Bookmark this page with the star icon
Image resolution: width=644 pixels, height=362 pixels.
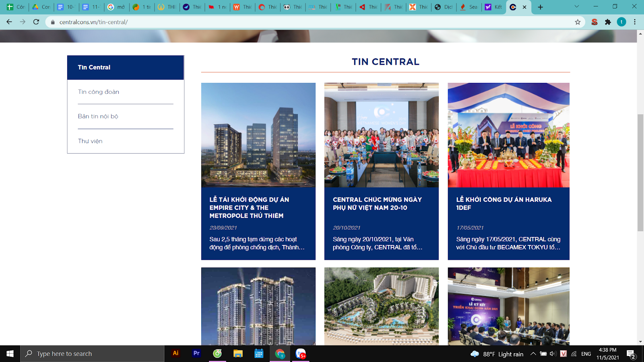[578, 22]
